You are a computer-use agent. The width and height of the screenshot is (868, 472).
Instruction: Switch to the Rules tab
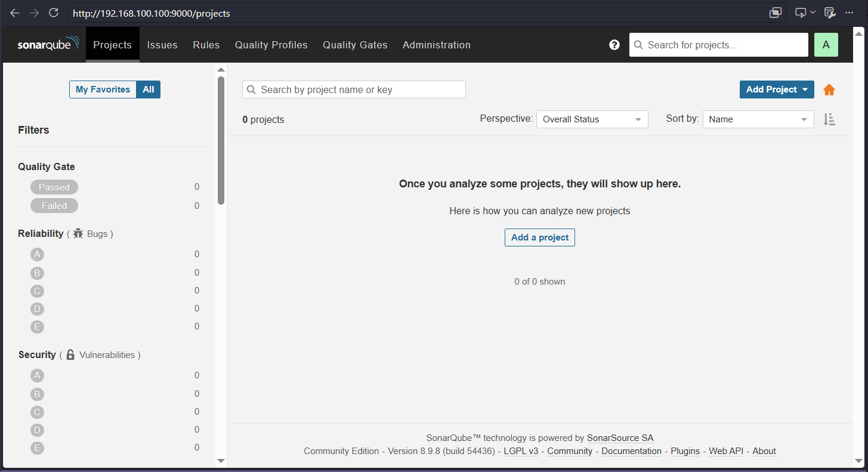pyautogui.click(x=206, y=45)
